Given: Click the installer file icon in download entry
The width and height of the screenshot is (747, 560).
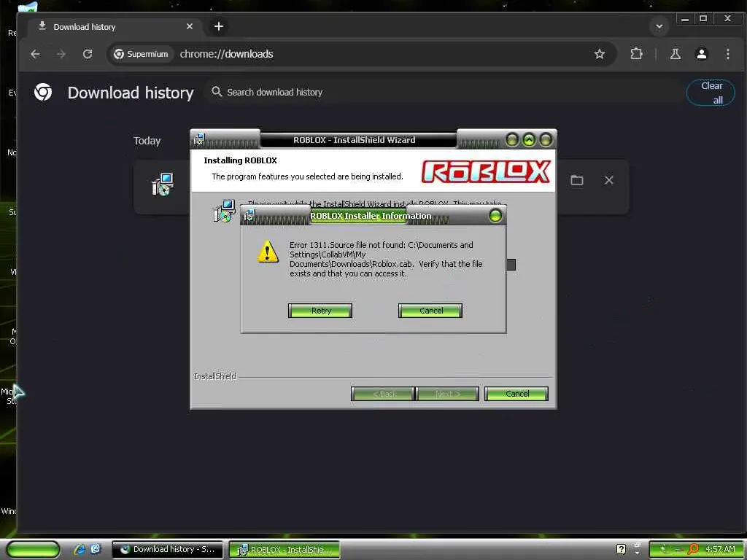Looking at the screenshot, I should 163,184.
